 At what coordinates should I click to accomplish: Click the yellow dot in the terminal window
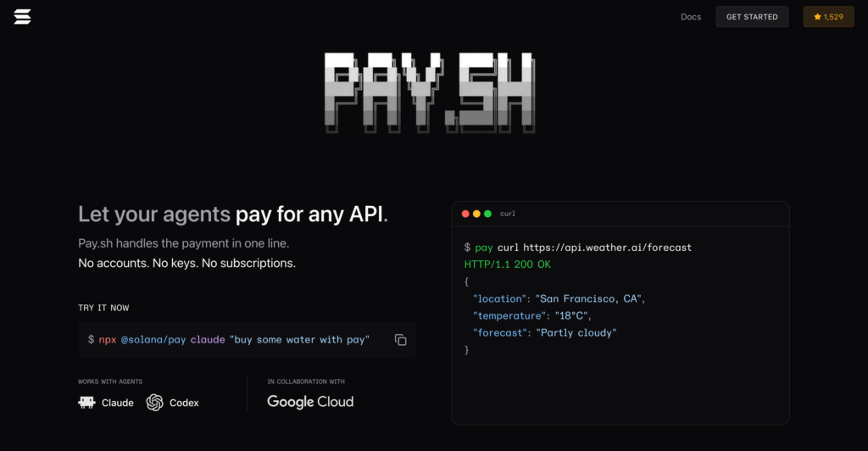(476, 214)
